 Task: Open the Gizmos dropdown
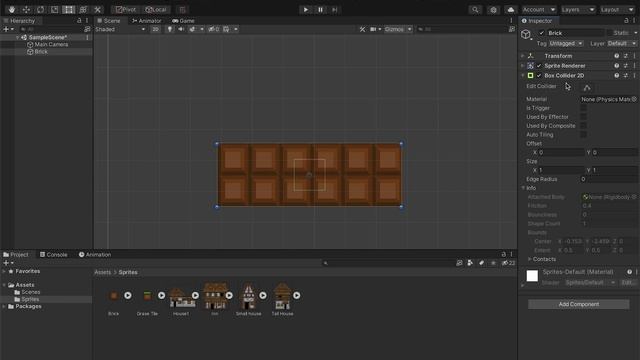pyautogui.click(x=398, y=29)
